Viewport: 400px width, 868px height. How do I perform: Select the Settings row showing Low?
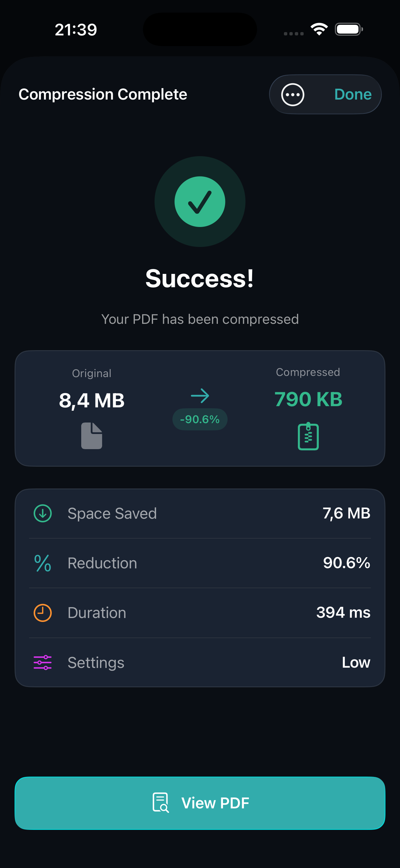point(200,663)
